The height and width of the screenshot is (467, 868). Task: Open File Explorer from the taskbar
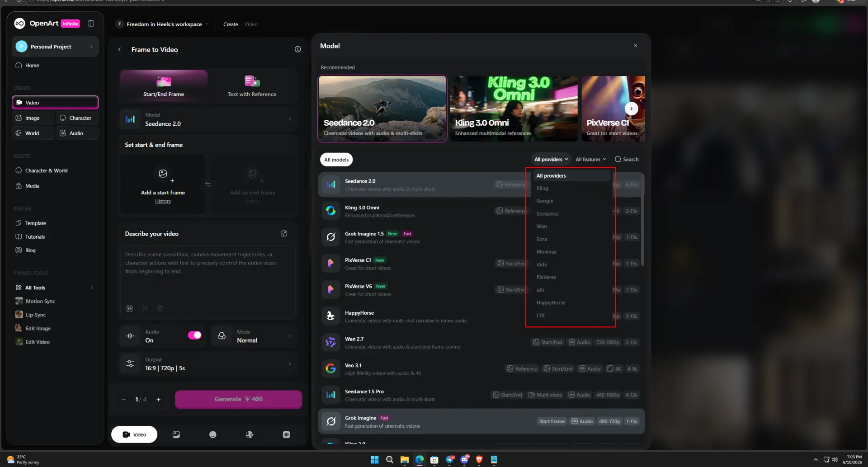pos(405,460)
